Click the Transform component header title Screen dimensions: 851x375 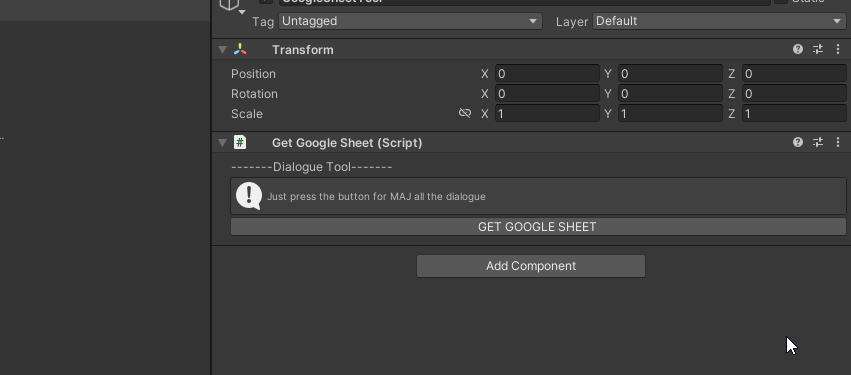pos(303,50)
